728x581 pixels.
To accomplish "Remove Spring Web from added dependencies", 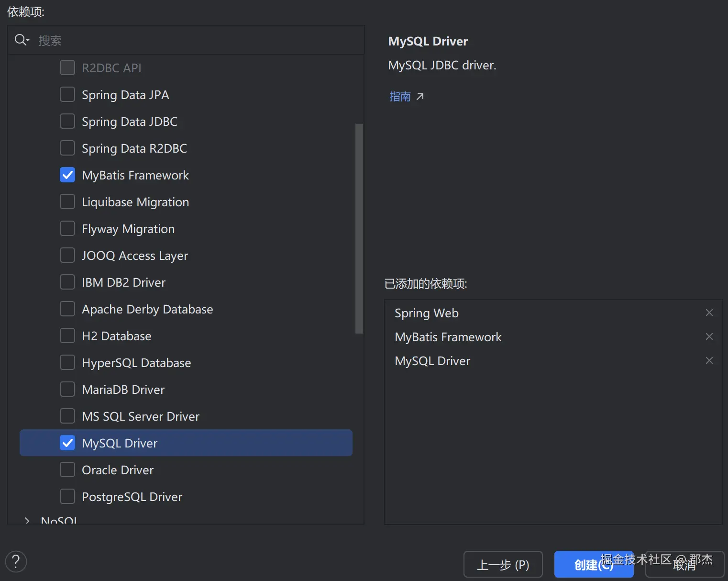I will pos(709,313).
